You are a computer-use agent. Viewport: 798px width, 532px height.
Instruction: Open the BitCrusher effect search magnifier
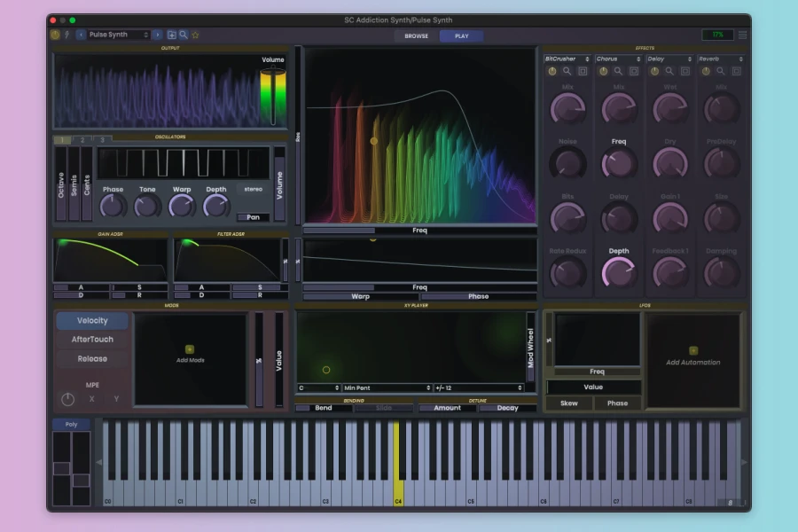[x=567, y=71]
